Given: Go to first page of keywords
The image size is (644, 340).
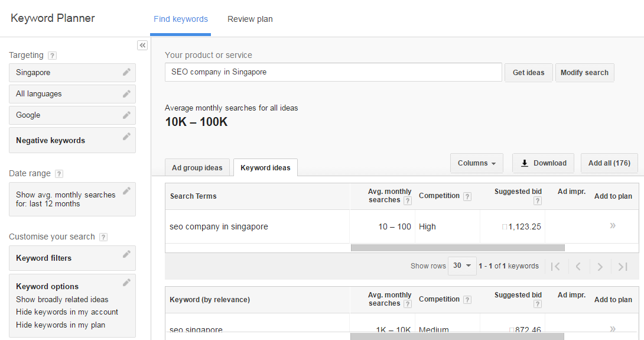Looking at the screenshot, I should [x=556, y=267].
